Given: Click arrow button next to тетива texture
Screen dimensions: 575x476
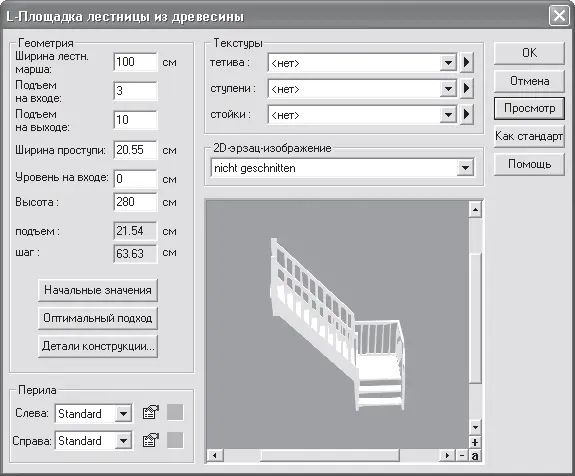Looking at the screenshot, I should click(x=466, y=62).
